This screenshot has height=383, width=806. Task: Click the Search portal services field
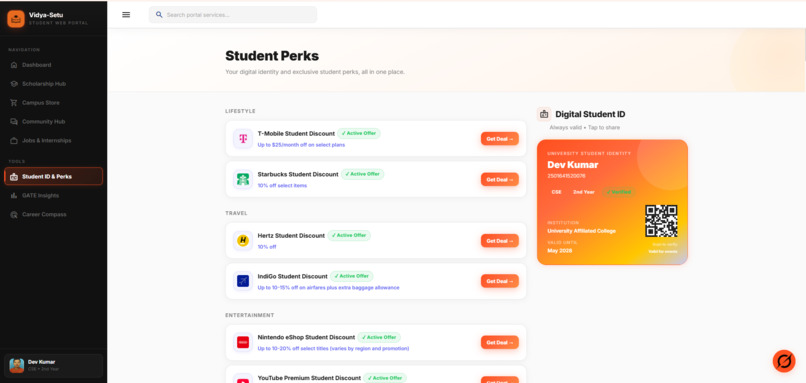coord(233,15)
